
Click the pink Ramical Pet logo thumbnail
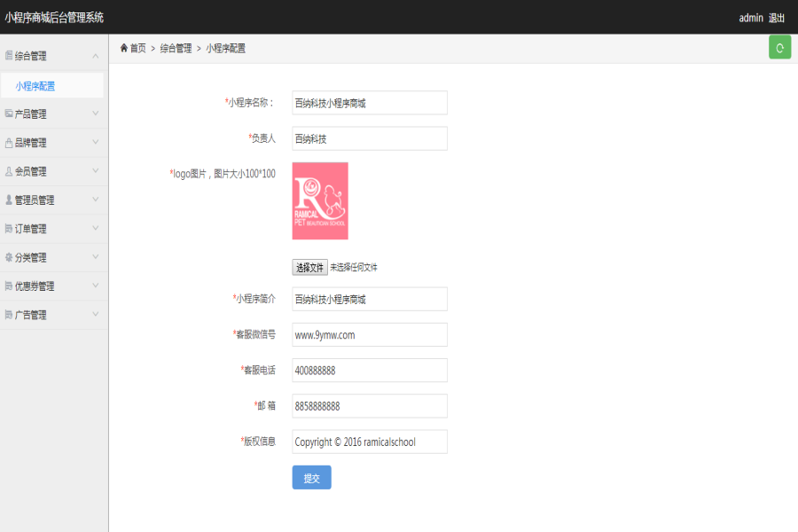pos(320,200)
